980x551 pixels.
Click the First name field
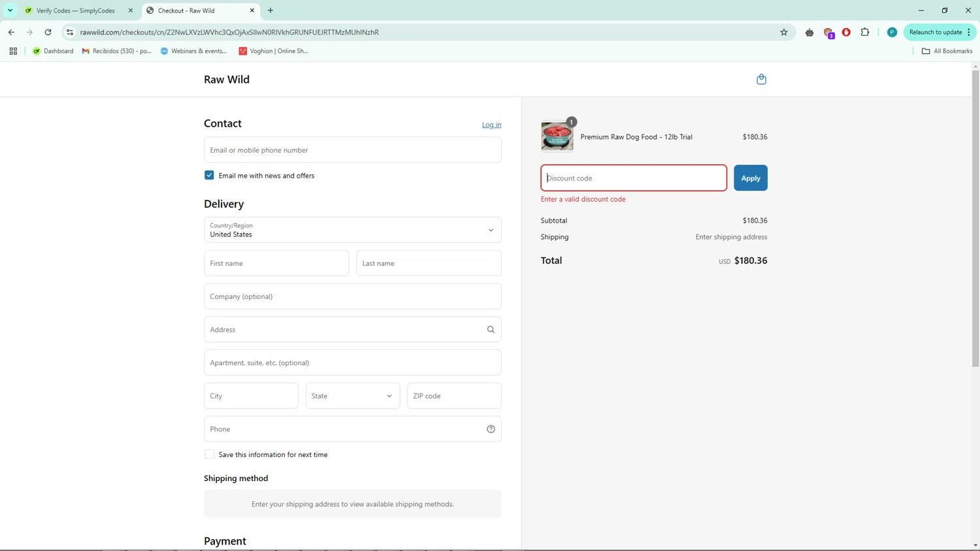click(276, 263)
